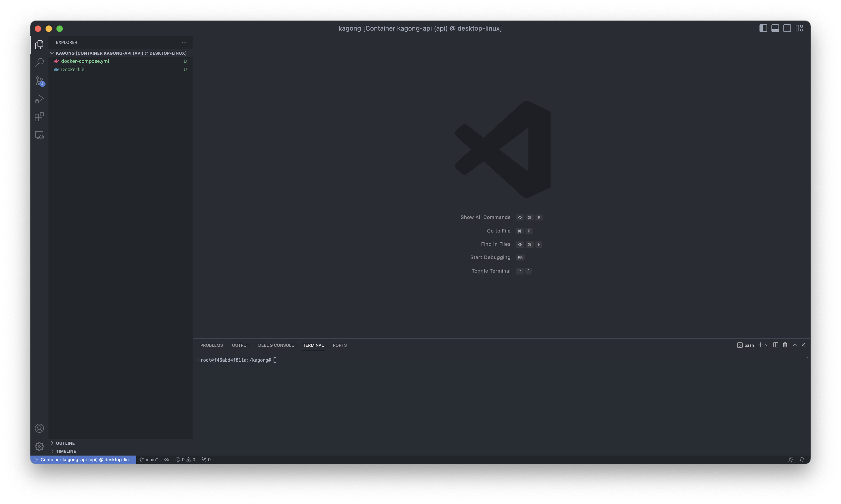Open the Extensions view
The height and width of the screenshot is (504, 841).
tap(40, 117)
